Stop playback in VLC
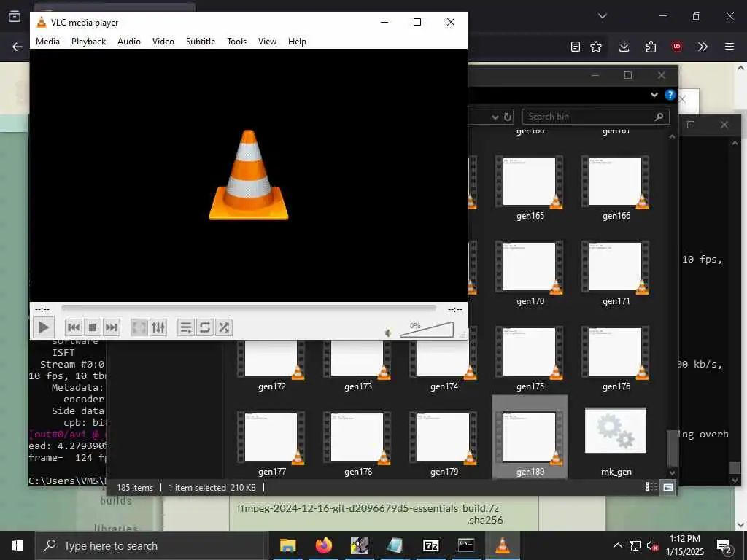The image size is (747, 560). pos(93,327)
